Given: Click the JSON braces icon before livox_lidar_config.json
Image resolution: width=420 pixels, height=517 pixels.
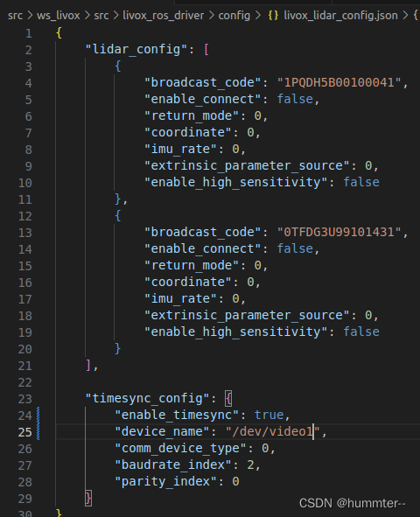Looking at the screenshot, I should [273, 16].
